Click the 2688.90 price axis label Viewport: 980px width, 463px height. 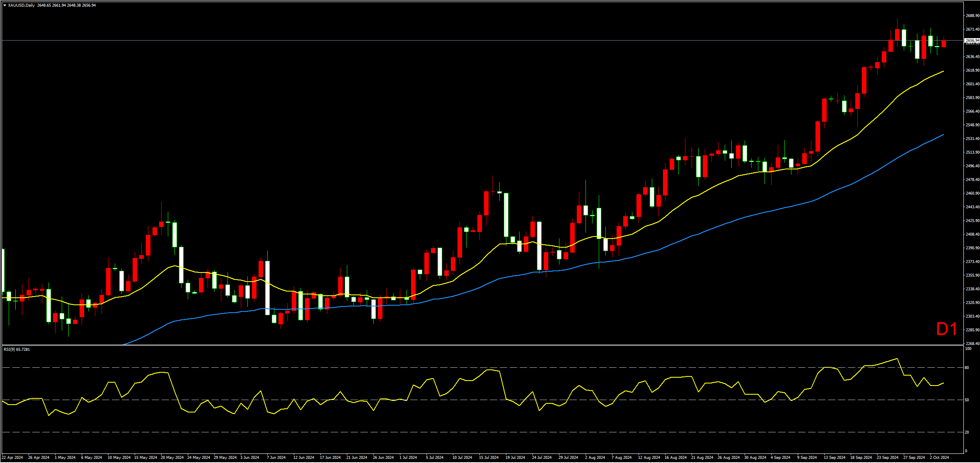coord(972,16)
